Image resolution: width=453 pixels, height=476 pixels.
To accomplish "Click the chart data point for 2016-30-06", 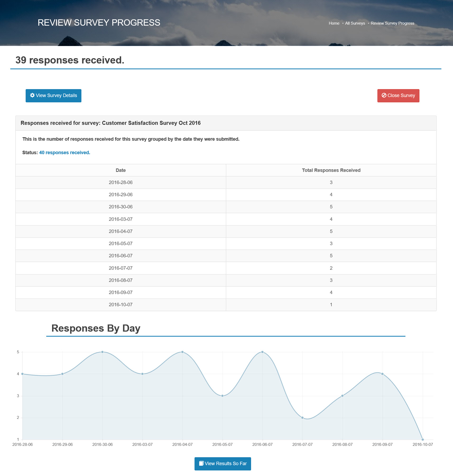I will coord(103,352).
